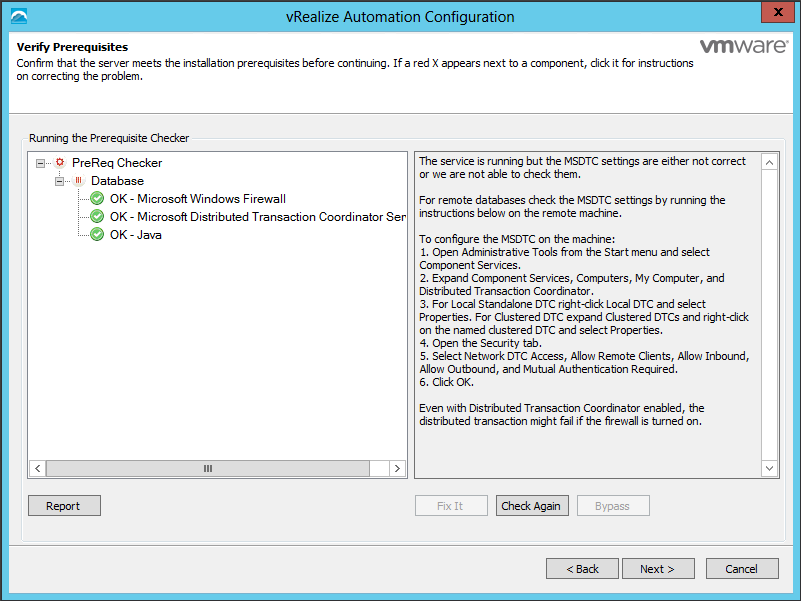Click the tree horizontal scrollbar thumb
The height and width of the screenshot is (601, 801).
207,468
